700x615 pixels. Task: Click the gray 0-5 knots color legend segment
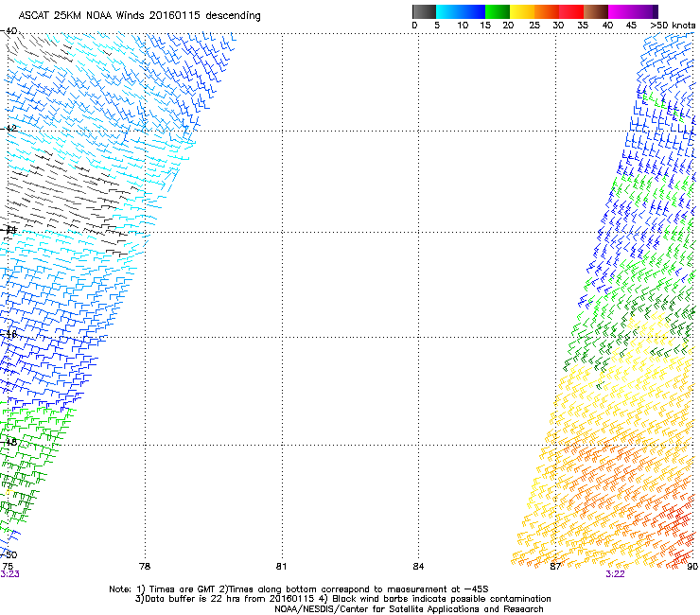[x=424, y=11]
